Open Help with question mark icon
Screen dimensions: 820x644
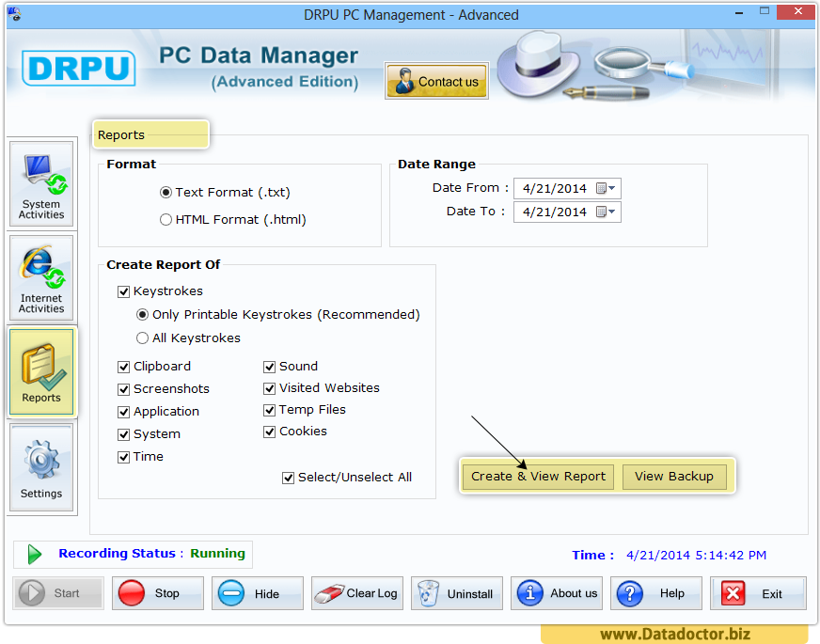656,593
